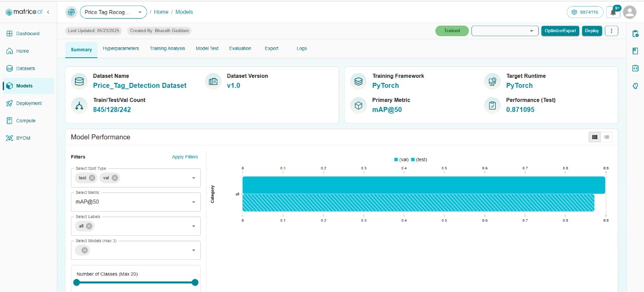Click the Dataset Name icon
Screen dimensions: 644x292
click(79, 81)
